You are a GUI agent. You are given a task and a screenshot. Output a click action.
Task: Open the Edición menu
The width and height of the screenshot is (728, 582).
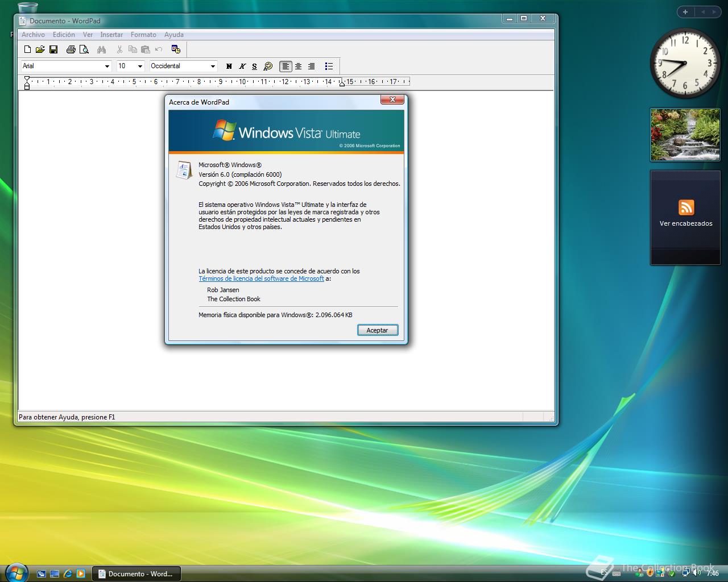pos(64,35)
